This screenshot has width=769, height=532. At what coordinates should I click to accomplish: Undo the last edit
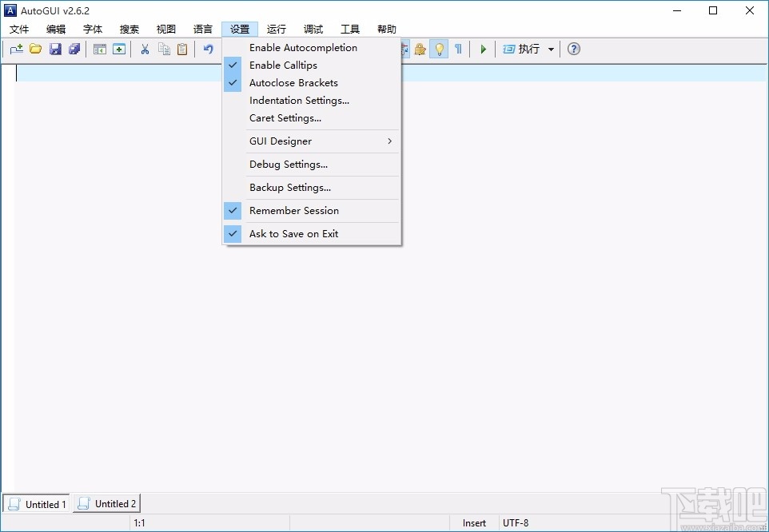click(207, 49)
